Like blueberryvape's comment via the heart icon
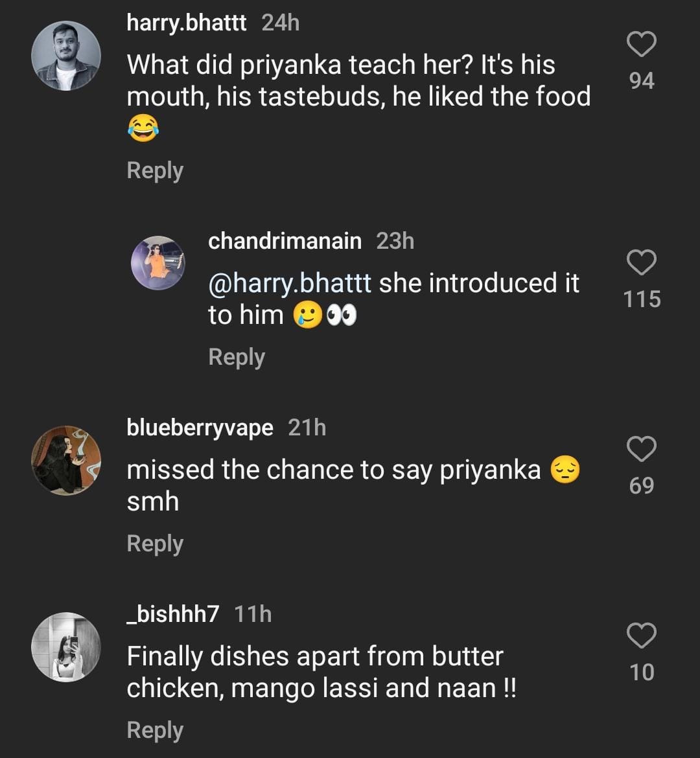The width and height of the screenshot is (700, 758). point(642,449)
